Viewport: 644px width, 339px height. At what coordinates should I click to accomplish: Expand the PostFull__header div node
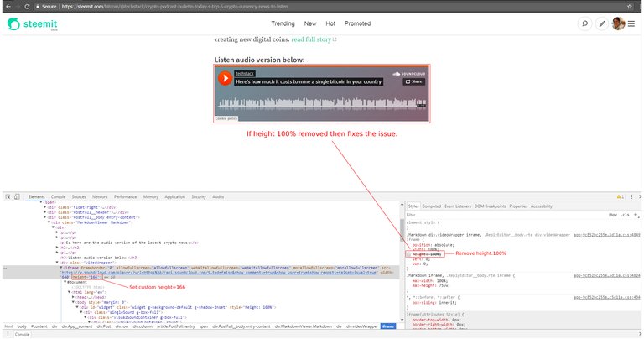[x=47, y=213]
